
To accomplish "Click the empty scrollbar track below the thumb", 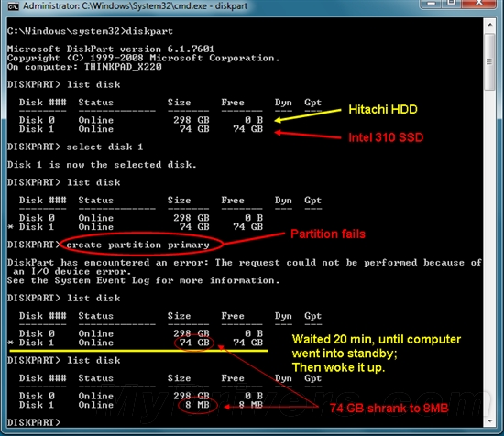I will (489, 252).
